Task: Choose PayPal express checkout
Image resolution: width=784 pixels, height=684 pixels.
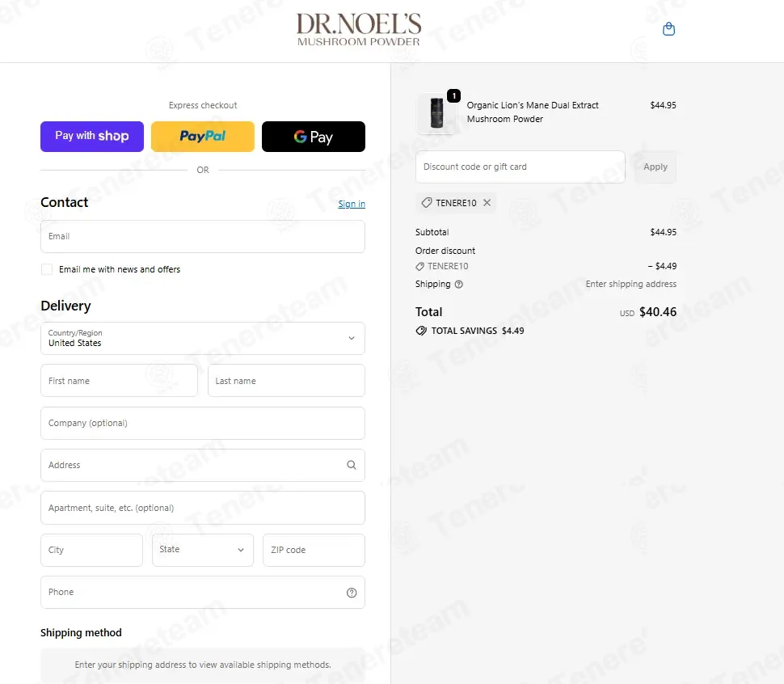Action: (203, 137)
